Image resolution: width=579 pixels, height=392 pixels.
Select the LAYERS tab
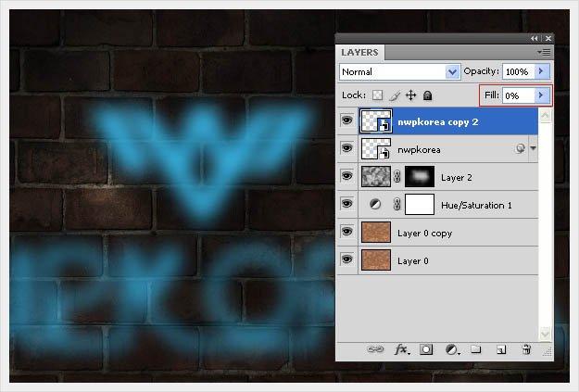tap(359, 53)
